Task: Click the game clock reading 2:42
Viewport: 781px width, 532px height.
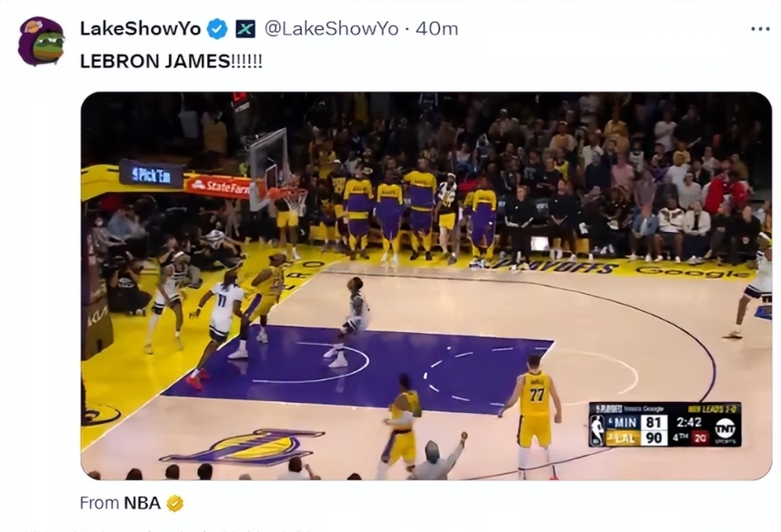Action: [x=689, y=422]
